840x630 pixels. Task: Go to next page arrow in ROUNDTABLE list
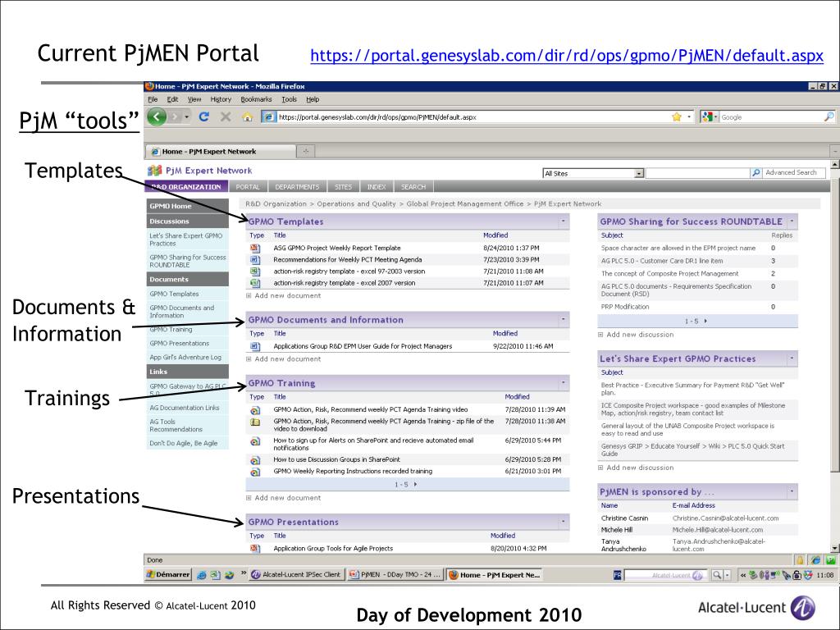coord(705,321)
